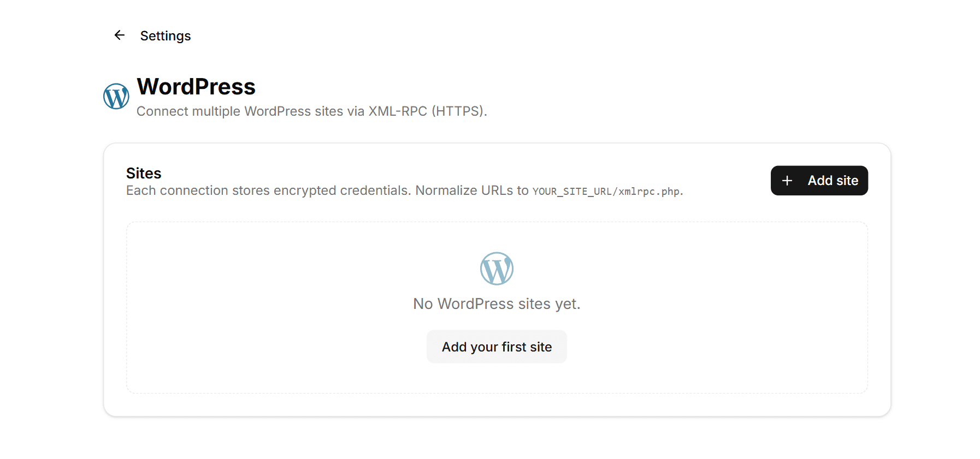The height and width of the screenshot is (459, 980).
Task: Select the large WordPress page heading
Action: tap(196, 87)
